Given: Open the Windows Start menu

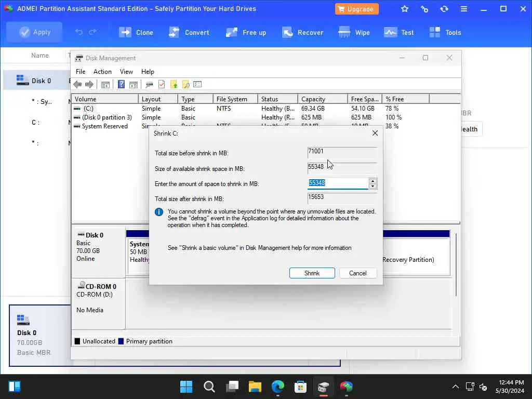Looking at the screenshot, I should pyautogui.click(x=186, y=387).
